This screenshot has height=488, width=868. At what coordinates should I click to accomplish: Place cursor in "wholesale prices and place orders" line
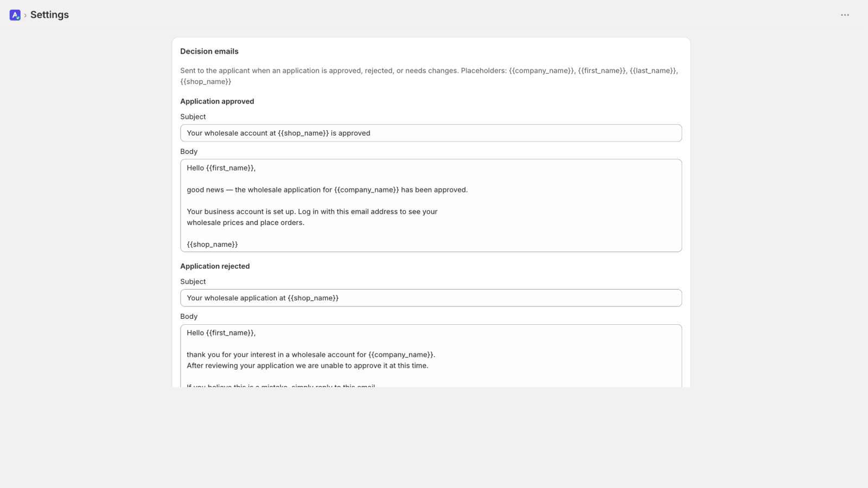point(245,222)
